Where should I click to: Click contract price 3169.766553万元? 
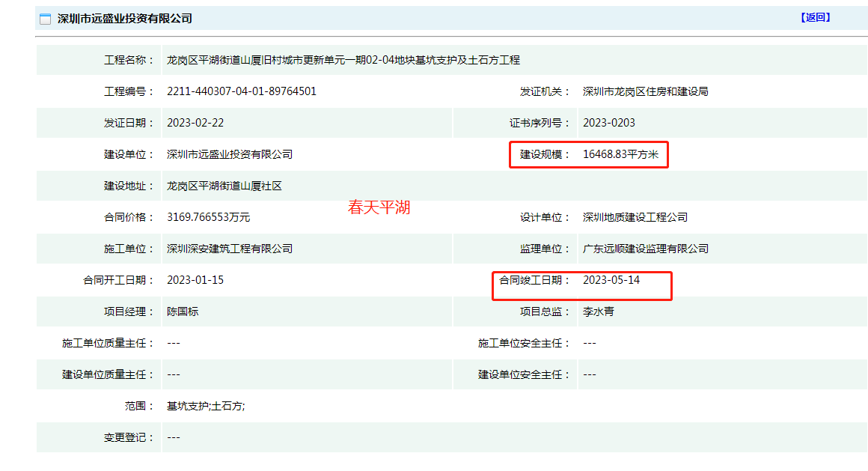pyautogui.click(x=208, y=217)
